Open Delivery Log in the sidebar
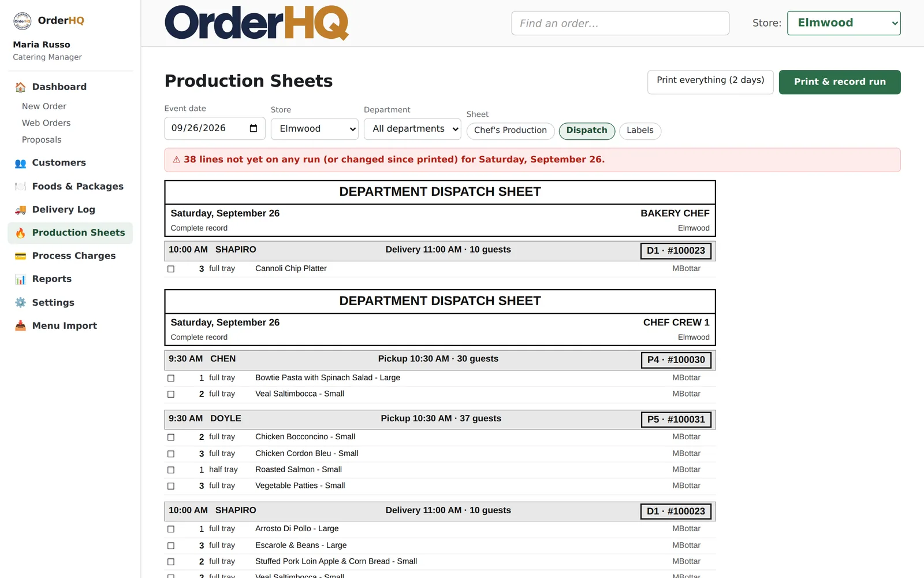 [x=70, y=210]
